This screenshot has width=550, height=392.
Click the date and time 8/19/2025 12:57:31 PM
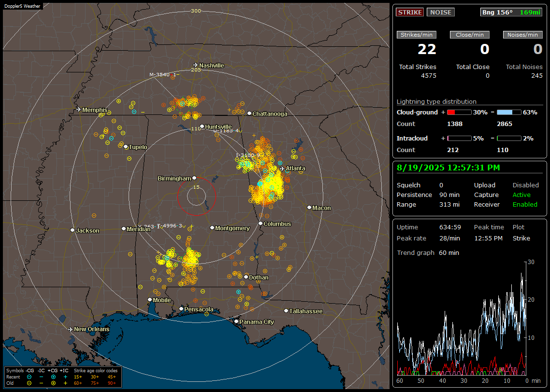coord(449,168)
